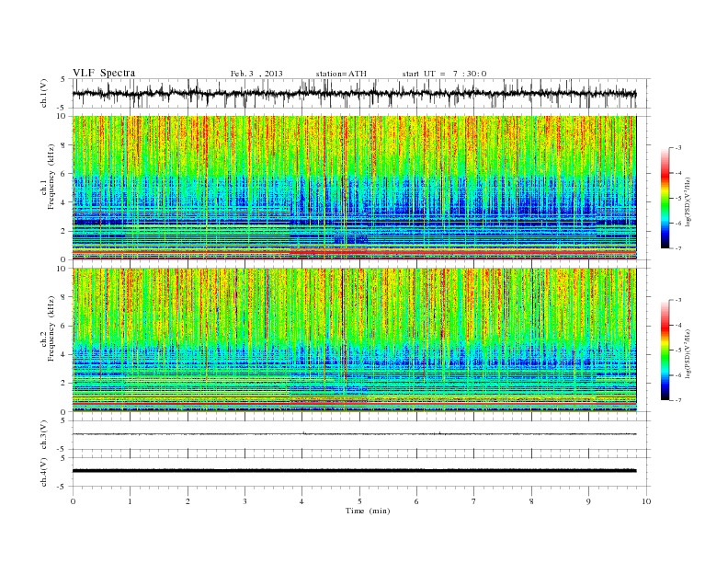Click the ch.1 voltage waveform trace
Screen dimensions: 728x563
pos(355,94)
